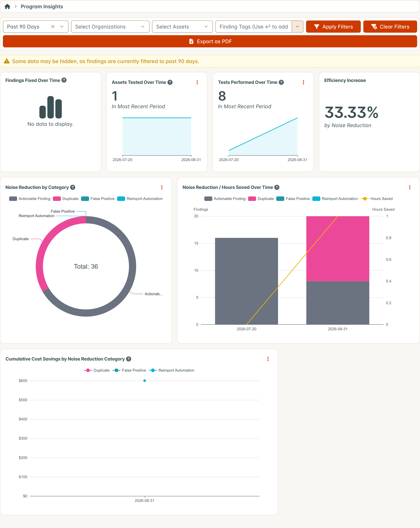This screenshot has width=420, height=528.
Task: Go to the home breadcrumb icon
Action: click(7, 7)
